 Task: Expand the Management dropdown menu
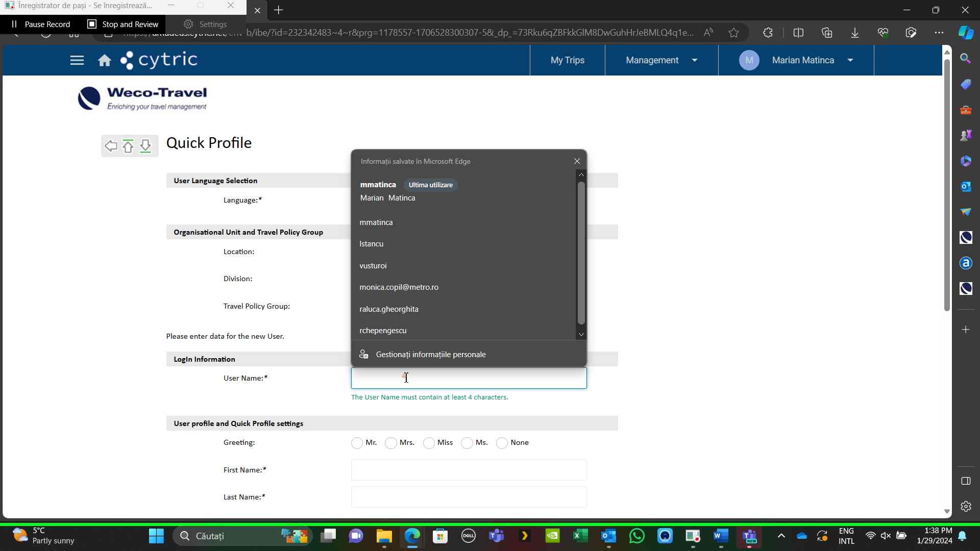pyautogui.click(x=661, y=60)
